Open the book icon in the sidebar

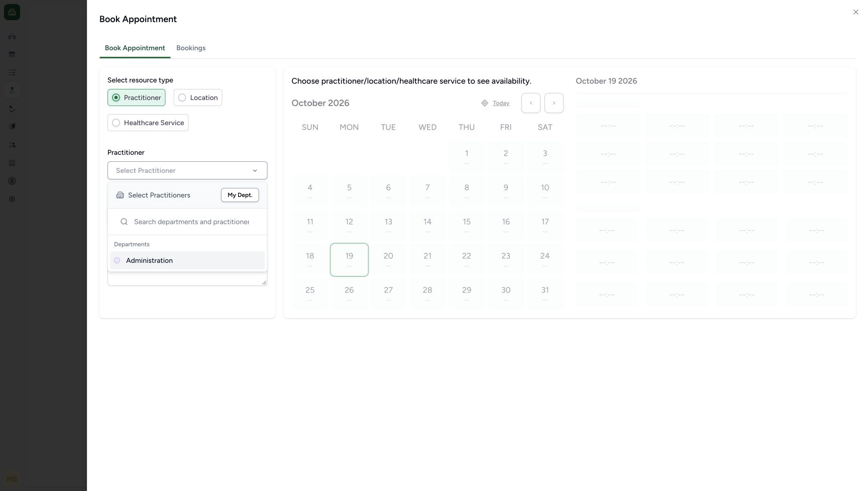click(x=12, y=127)
